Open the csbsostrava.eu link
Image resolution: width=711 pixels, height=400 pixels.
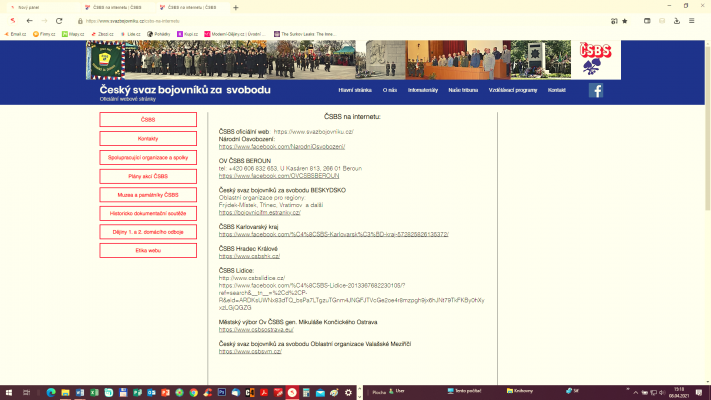click(256, 330)
